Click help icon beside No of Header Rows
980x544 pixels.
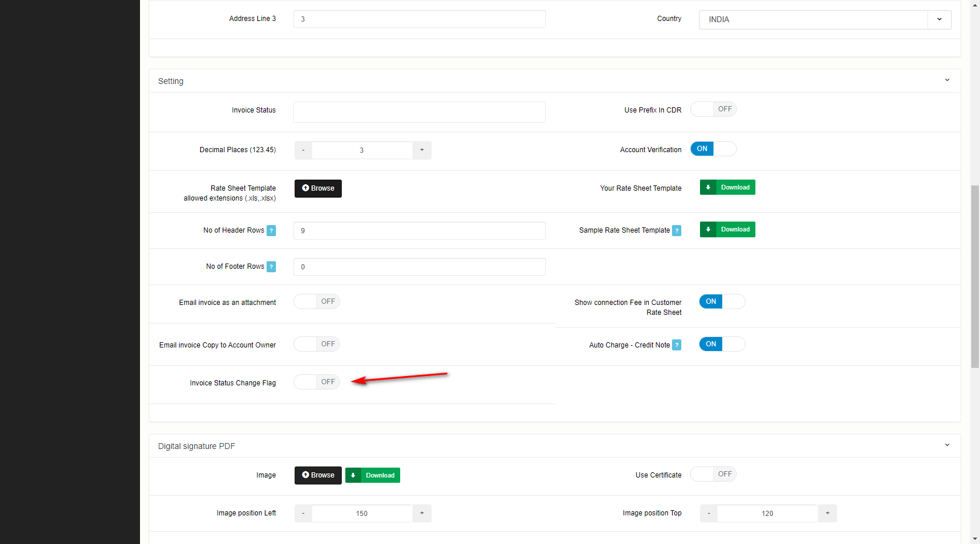pyautogui.click(x=271, y=230)
